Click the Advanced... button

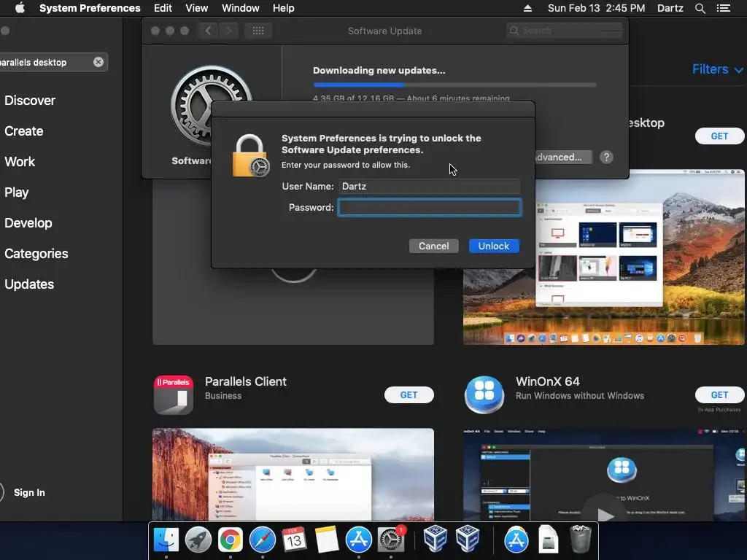click(x=563, y=157)
